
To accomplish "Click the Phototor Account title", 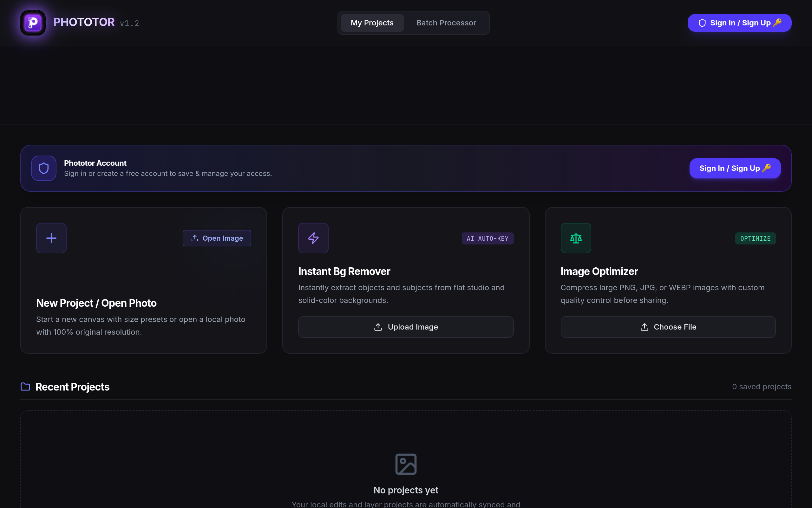I will click(x=95, y=163).
